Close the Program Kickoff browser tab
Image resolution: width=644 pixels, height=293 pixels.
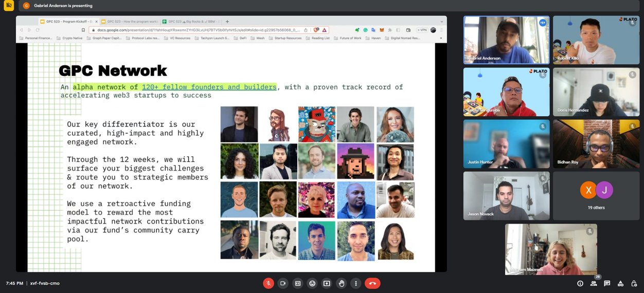tap(96, 22)
